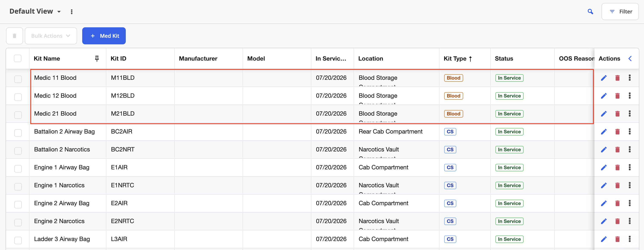Add a new Med Kit
Screen dimensions: 644x250
coord(104,36)
